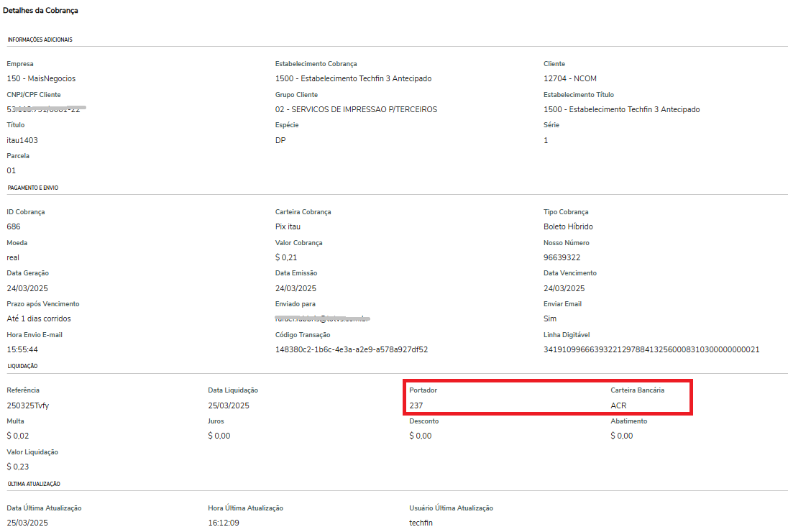Click the INFORMAÇÕES ADICIONAIS section header
The height and width of the screenshot is (532, 788).
pyautogui.click(x=40, y=40)
